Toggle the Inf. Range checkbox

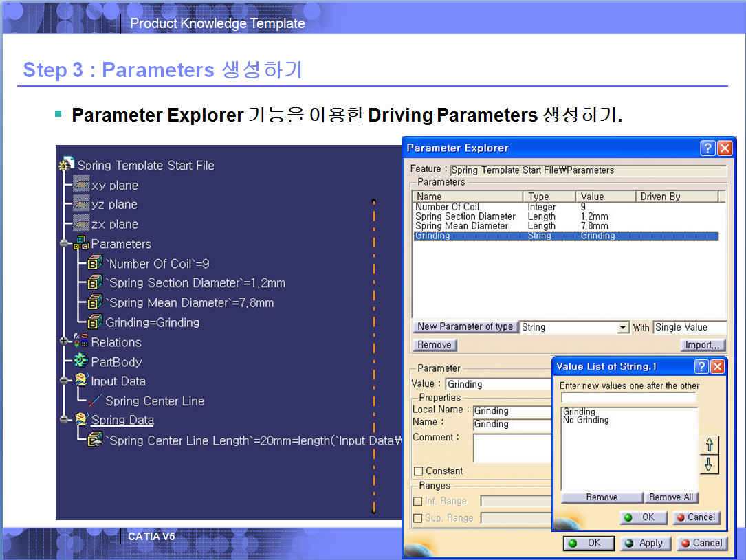pos(418,501)
